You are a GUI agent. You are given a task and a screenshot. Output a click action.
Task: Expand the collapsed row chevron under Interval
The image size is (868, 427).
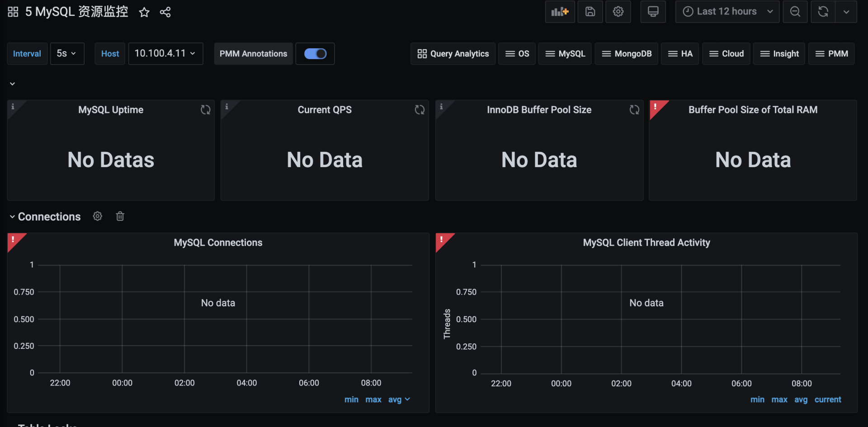[x=13, y=84]
